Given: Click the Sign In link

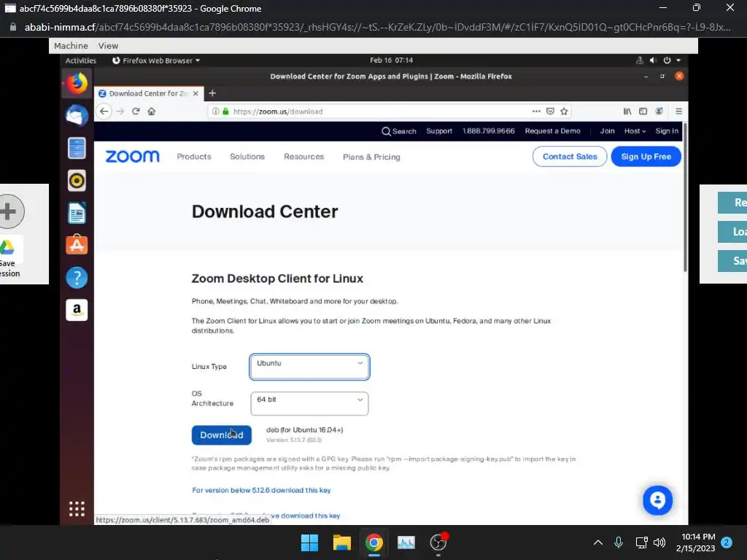Looking at the screenshot, I should point(667,131).
